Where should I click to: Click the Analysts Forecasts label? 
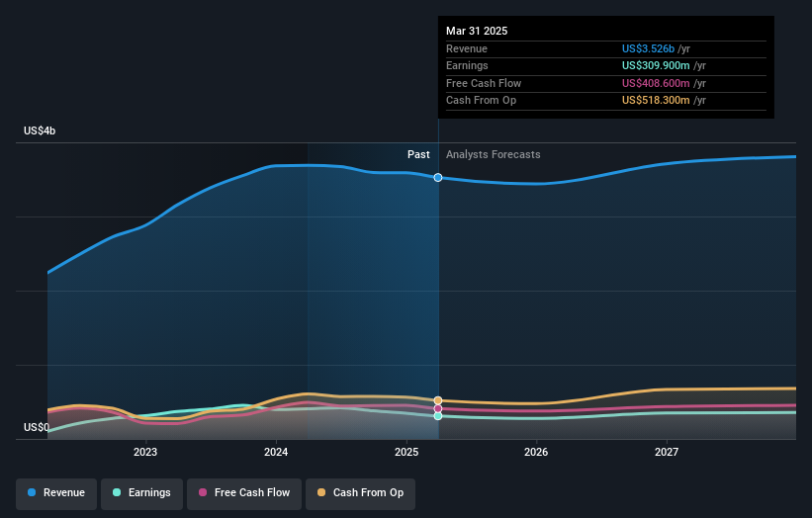pyautogui.click(x=493, y=155)
